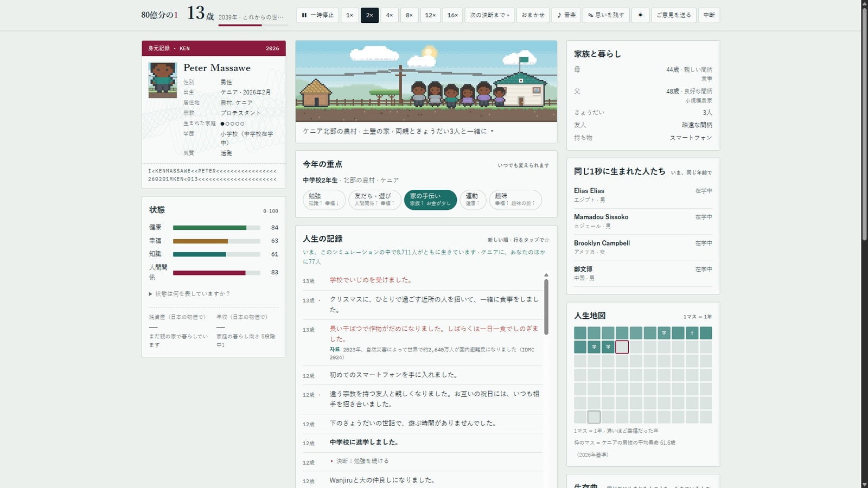
Task: Select the 勉強 focus pill
Action: [x=324, y=200]
